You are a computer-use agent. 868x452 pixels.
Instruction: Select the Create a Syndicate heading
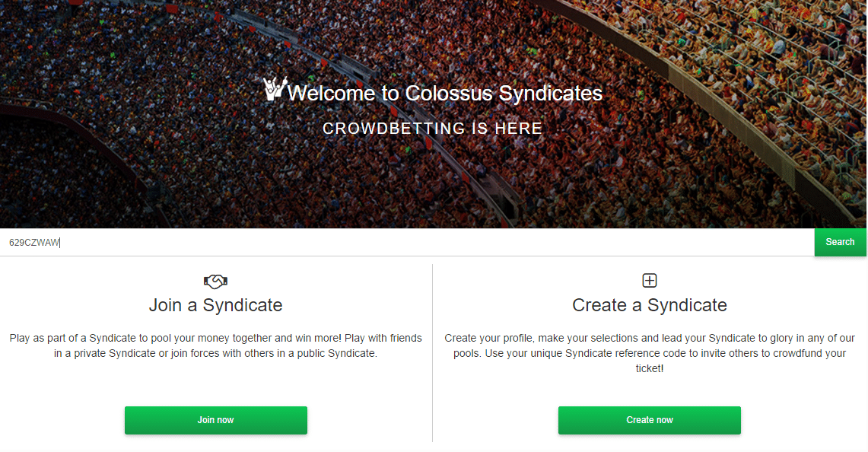(650, 305)
